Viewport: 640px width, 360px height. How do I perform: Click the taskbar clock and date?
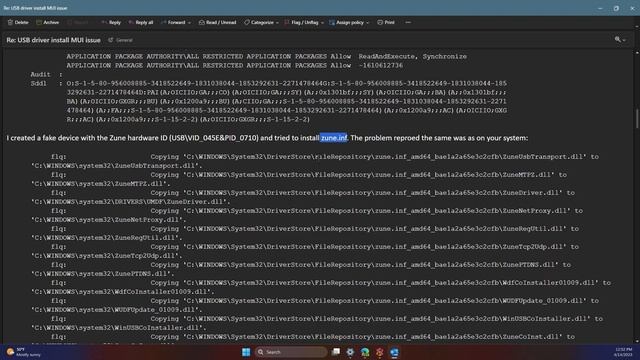(623, 352)
